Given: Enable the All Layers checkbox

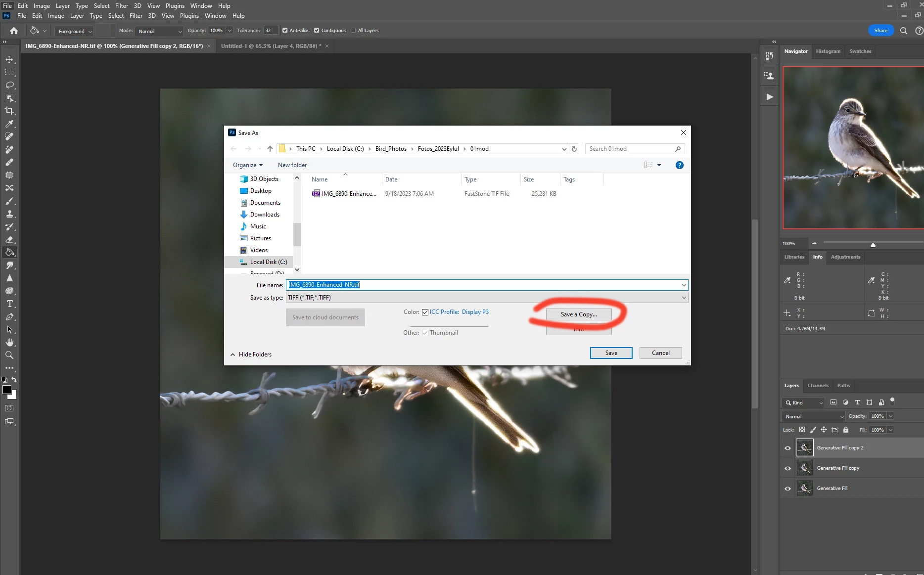Looking at the screenshot, I should click(x=353, y=31).
